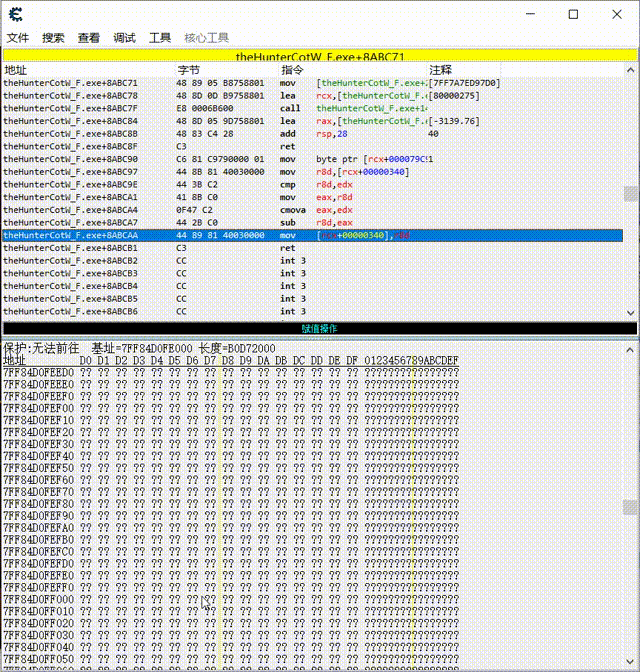Select the int 3 row at +8ABCB4
Image resolution: width=640 pixels, height=672 pixels.
click(x=312, y=286)
